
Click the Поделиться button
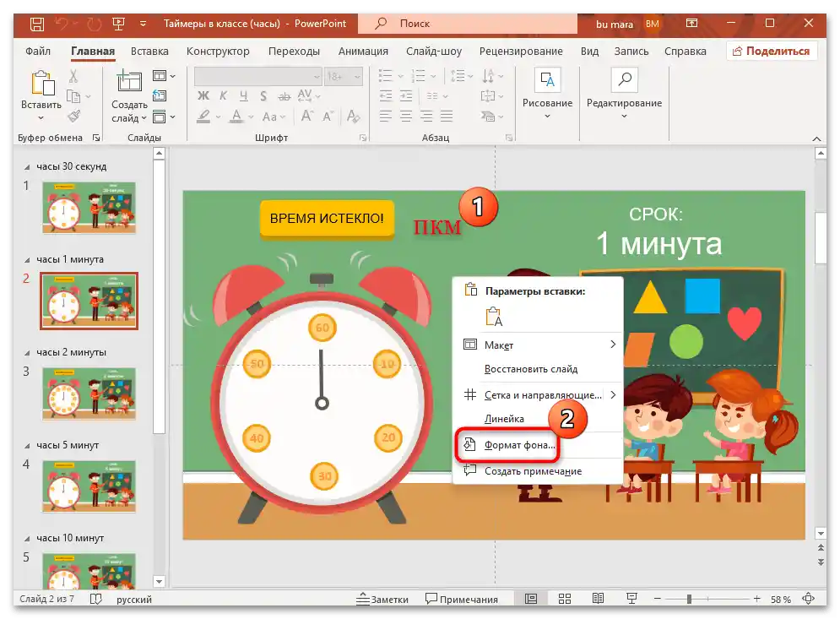(x=773, y=51)
